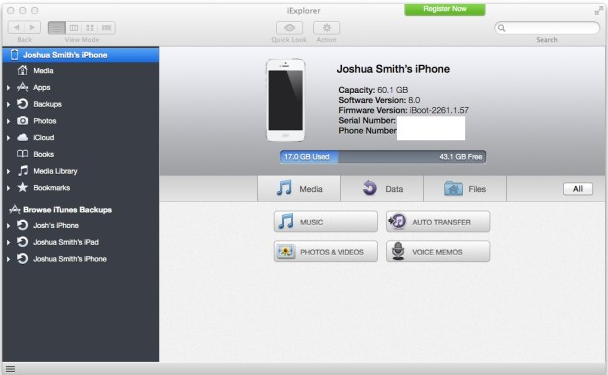608x375 pixels.
Task: Click the bottom-left list menu icon
Action: [10, 369]
